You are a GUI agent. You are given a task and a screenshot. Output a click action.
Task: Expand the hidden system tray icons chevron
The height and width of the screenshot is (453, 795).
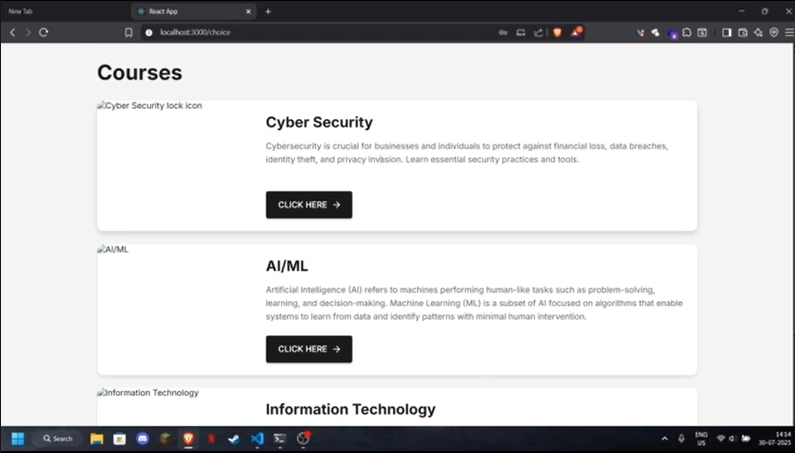(x=664, y=438)
